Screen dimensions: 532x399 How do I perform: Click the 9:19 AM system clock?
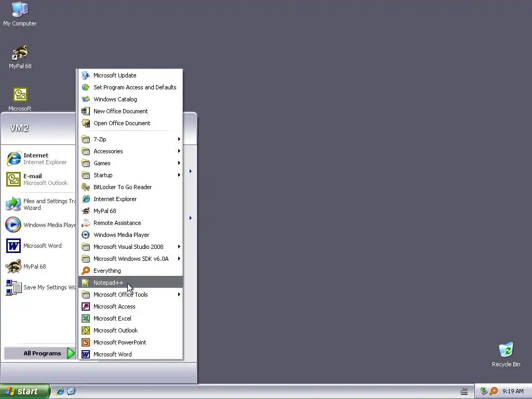(513, 391)
